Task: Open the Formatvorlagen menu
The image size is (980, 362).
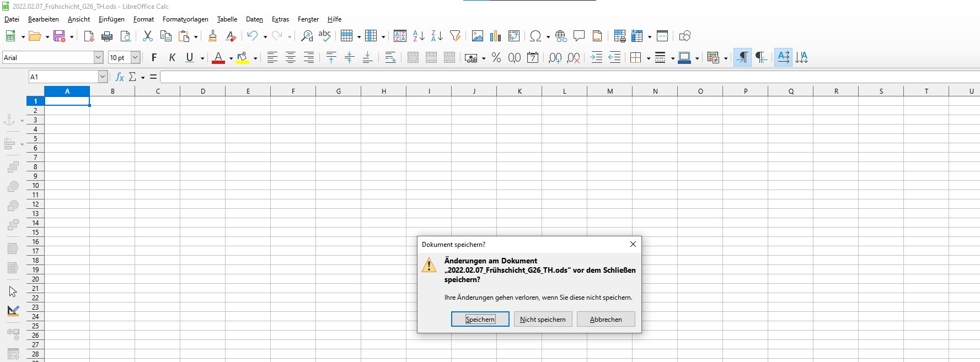Action: tap(185, 19)
